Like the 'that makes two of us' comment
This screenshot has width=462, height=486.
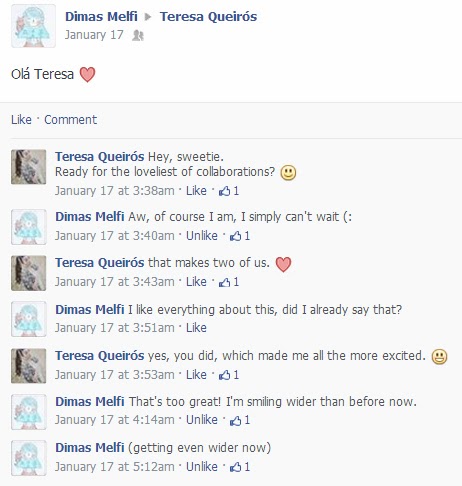pyautogui.click(x=196, y=282)
